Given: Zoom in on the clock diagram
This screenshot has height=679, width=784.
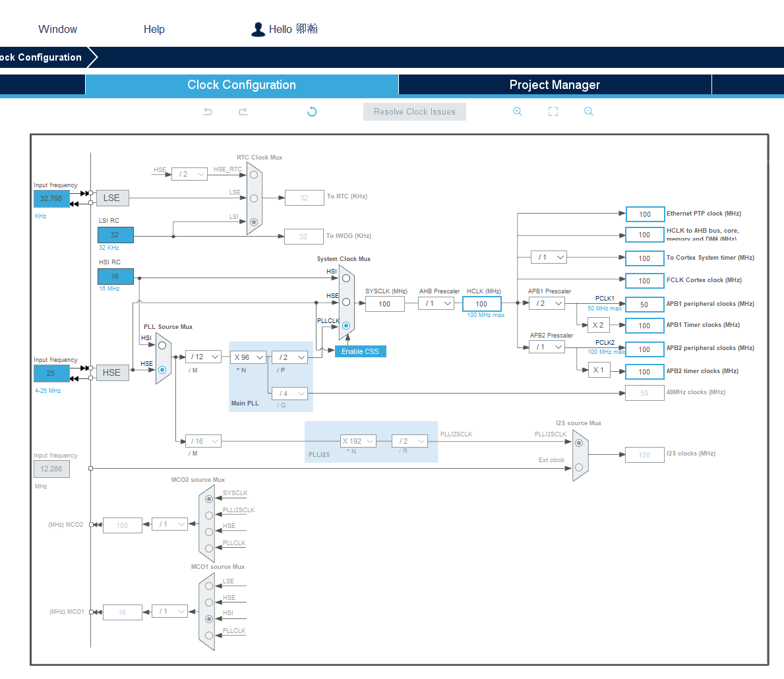Looking at the screenshot, I should [518, 111].
